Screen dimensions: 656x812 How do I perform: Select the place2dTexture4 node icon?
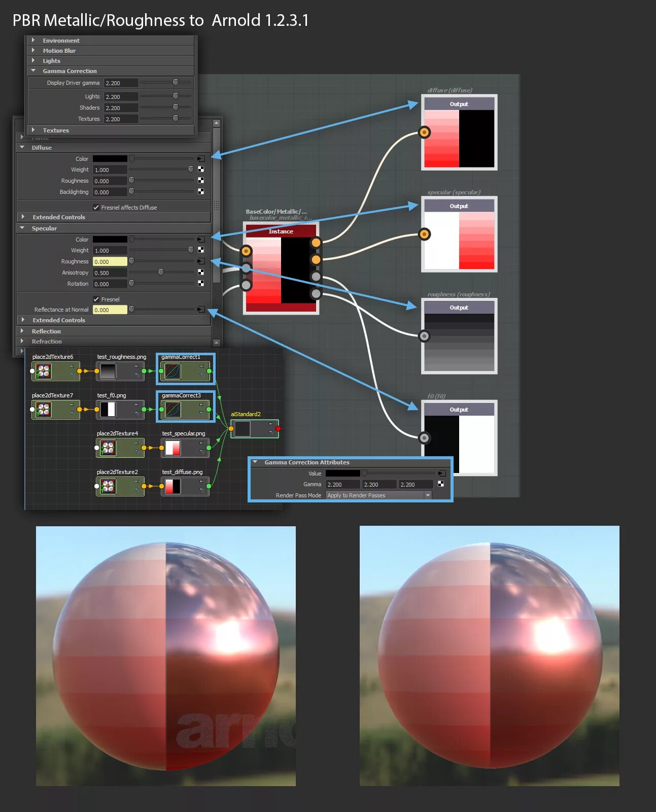click(108, 448)
